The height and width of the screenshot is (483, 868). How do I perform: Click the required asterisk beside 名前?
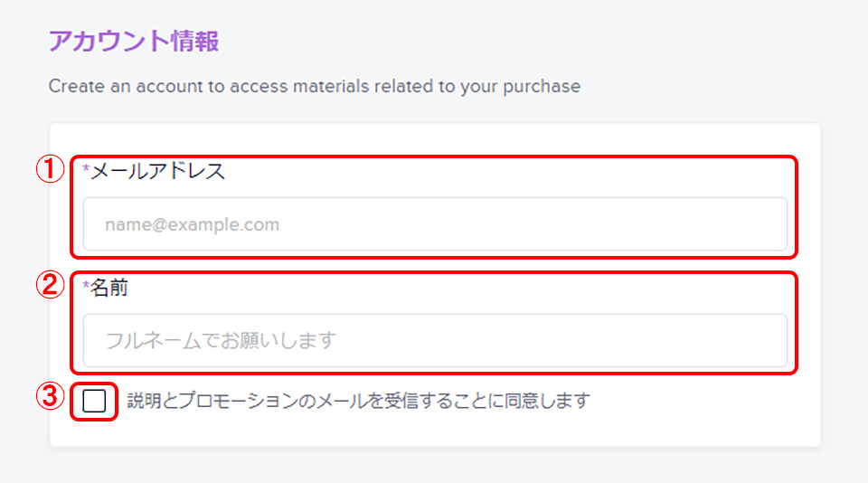(x=86, y=285)
